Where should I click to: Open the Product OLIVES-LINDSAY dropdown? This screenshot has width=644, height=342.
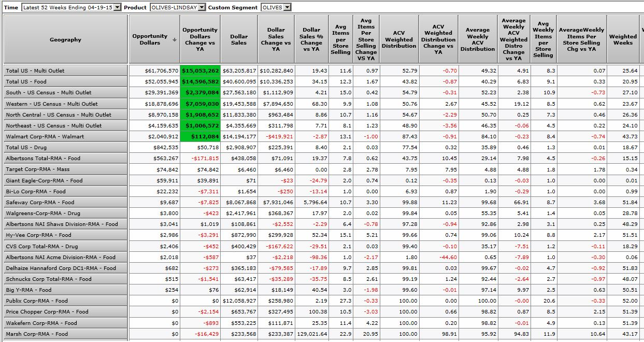202,7
